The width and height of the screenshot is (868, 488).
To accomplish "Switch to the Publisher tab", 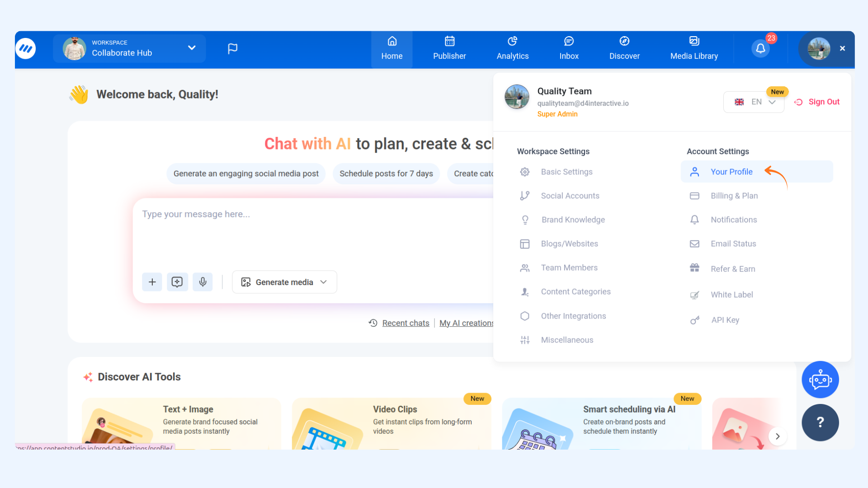I will click(x=449, y=48).
